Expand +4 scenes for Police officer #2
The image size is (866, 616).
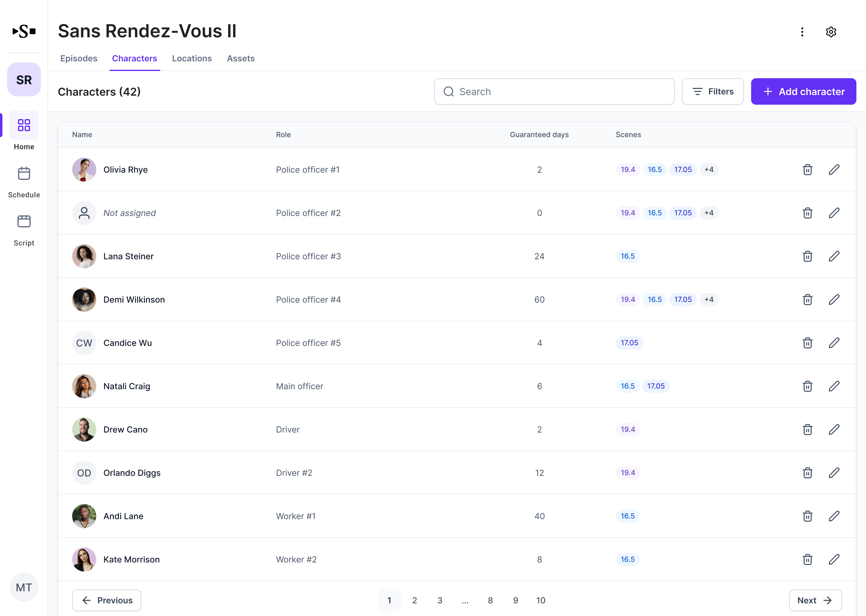709,213
